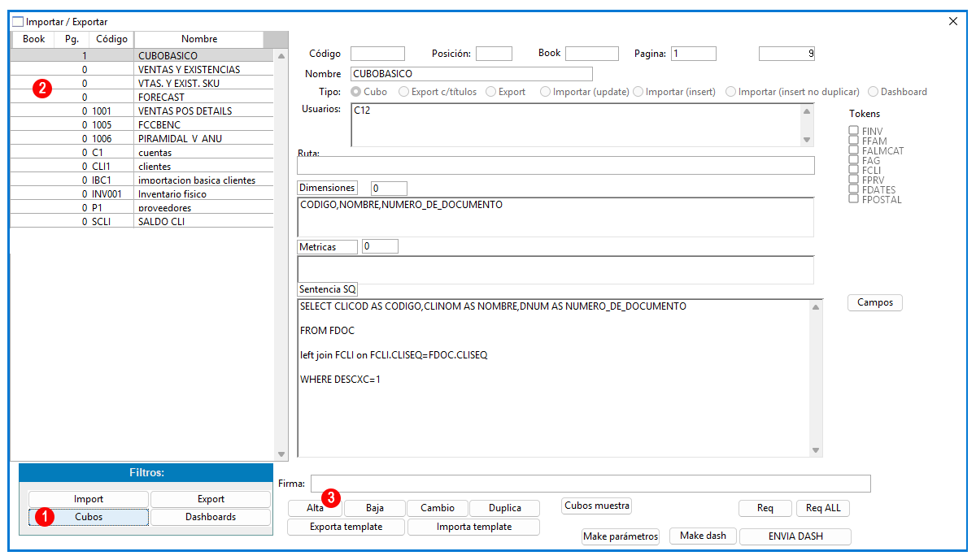Toggle the FPOSTAL token checkbox
Screen dimensions: 976x560
pyautogui.click(x=854, y=199)
